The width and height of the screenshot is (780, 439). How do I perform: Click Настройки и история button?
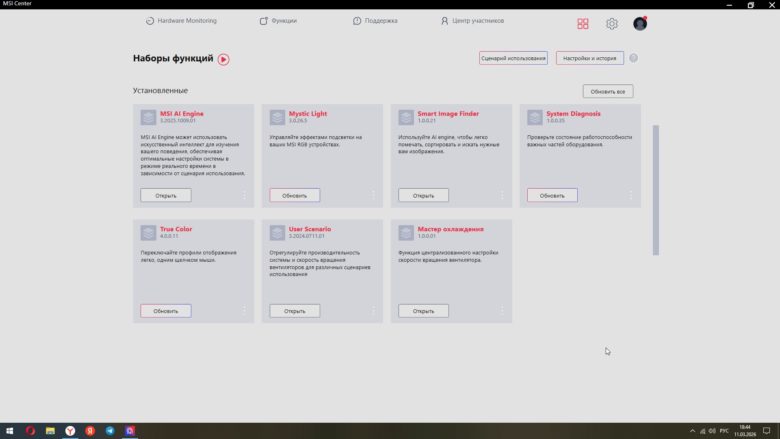coord(589,58)
